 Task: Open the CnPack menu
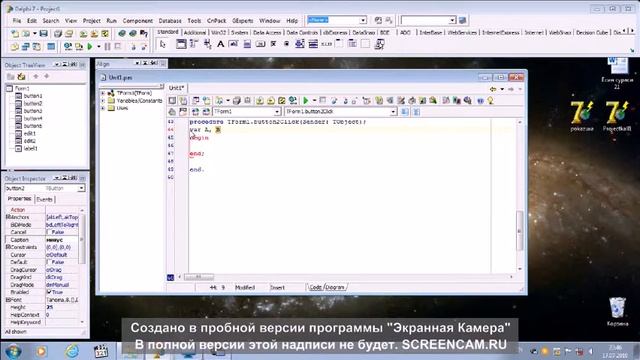(216, 20)
